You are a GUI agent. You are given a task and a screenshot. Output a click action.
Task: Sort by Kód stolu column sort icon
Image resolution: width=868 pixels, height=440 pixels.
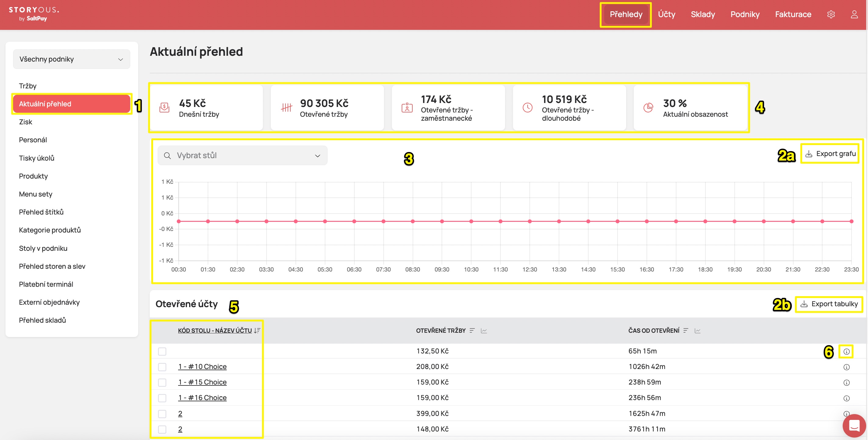tap(257, 331)
